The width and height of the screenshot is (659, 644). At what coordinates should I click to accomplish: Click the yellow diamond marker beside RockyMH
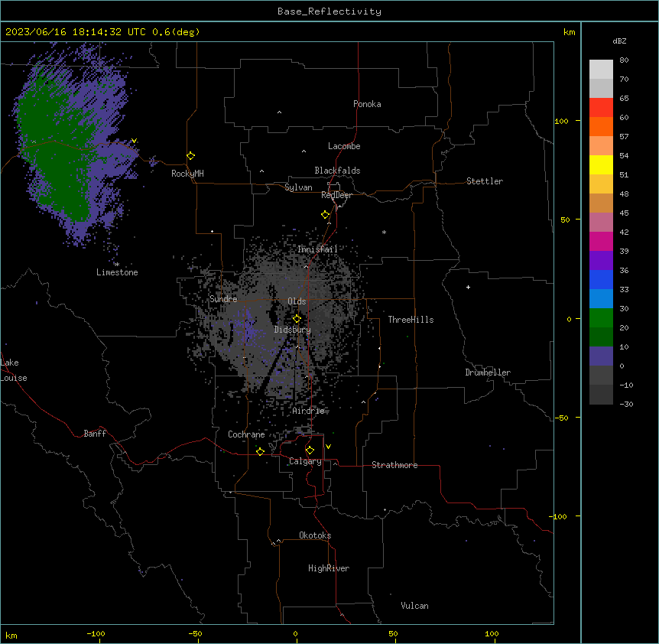(190, 156)
